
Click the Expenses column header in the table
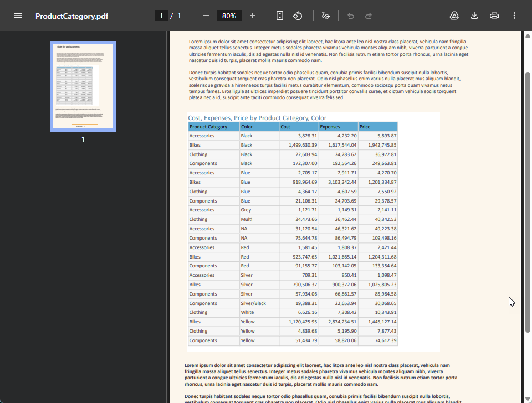click(330, 127)
